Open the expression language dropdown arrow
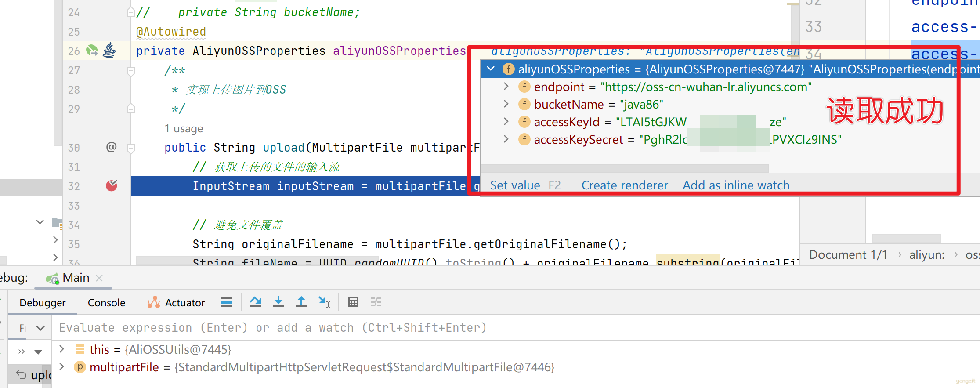The width and height of the screenshot is (980, 388). click(x=40, y=328)
